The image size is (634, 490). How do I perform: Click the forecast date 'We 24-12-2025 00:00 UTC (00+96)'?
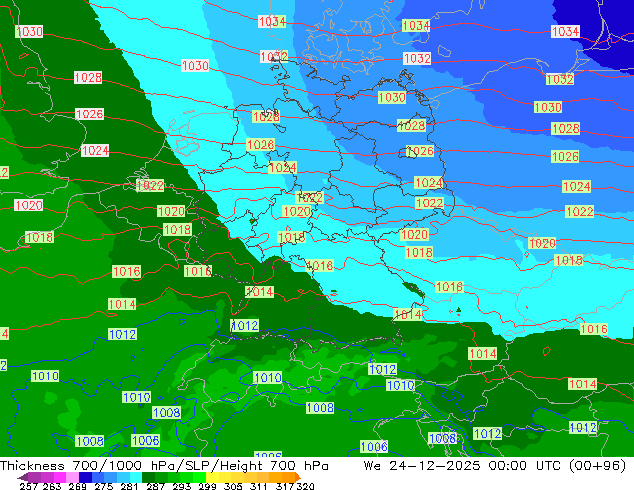point(495,466)
